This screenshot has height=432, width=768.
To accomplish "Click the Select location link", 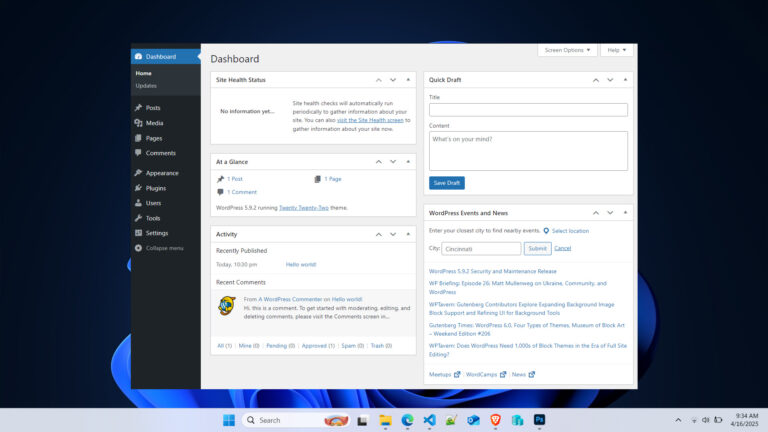I will [570, 231].
